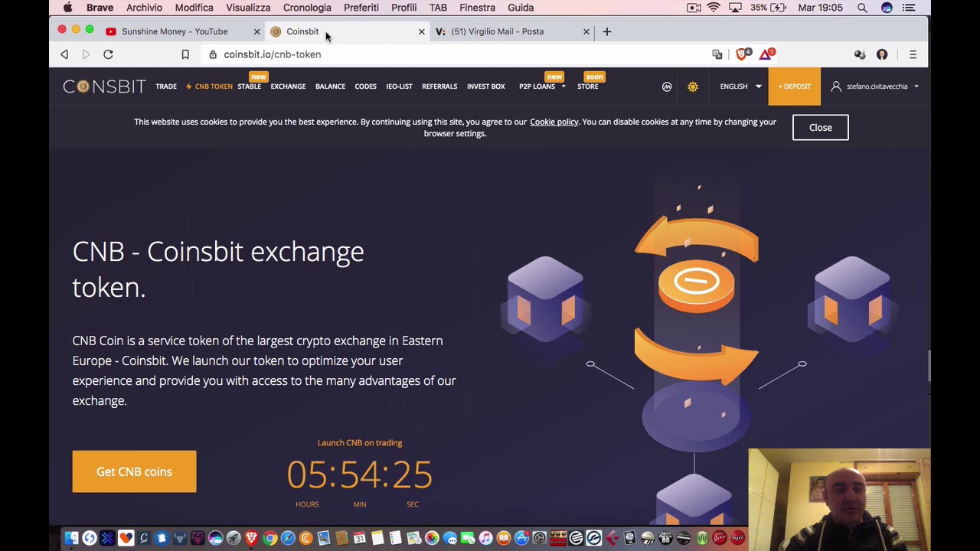Click the CoinMarketCap round icon in header
The image size is (980, 551).
click(x=667, y=86)
